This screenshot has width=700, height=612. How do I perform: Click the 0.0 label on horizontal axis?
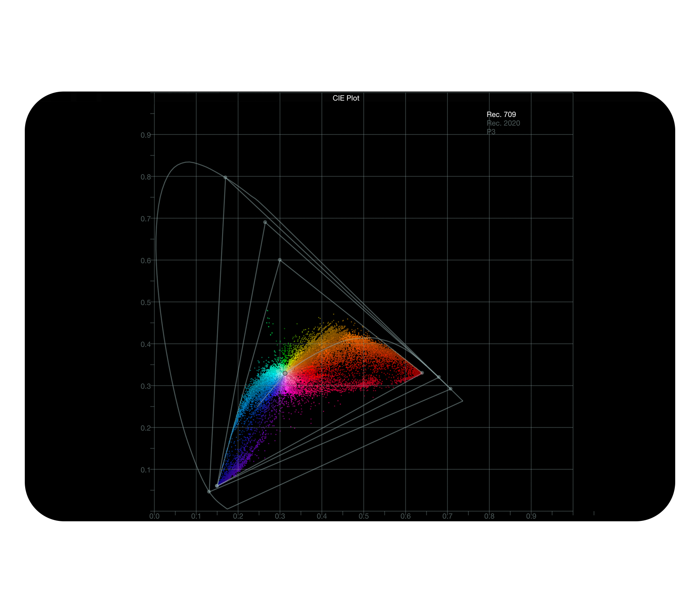(154, 516)
